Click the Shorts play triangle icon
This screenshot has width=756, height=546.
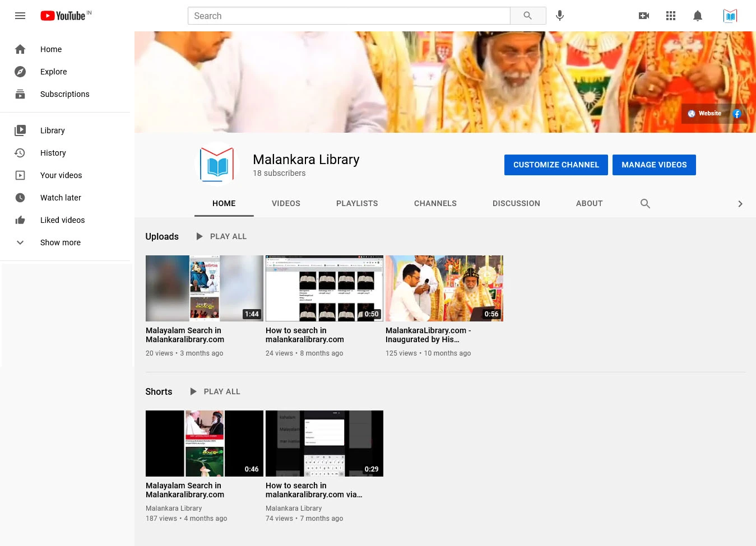[193, 391]
